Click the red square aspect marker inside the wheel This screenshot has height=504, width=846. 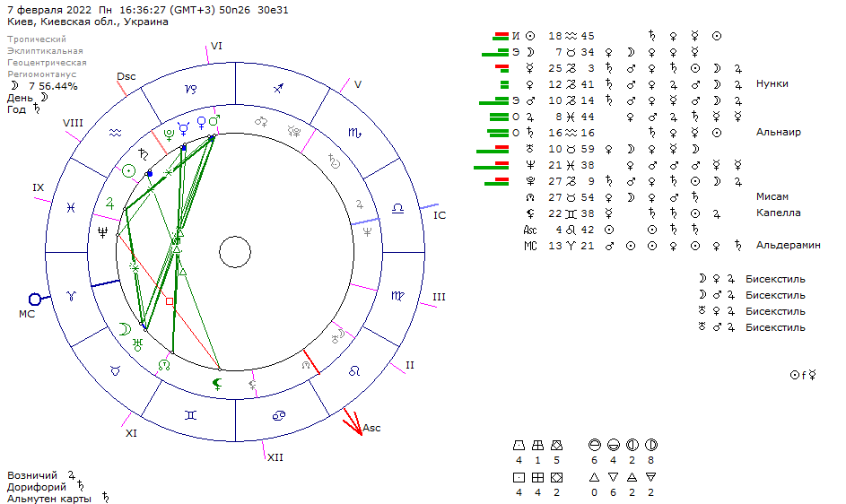tap(170, 301)
